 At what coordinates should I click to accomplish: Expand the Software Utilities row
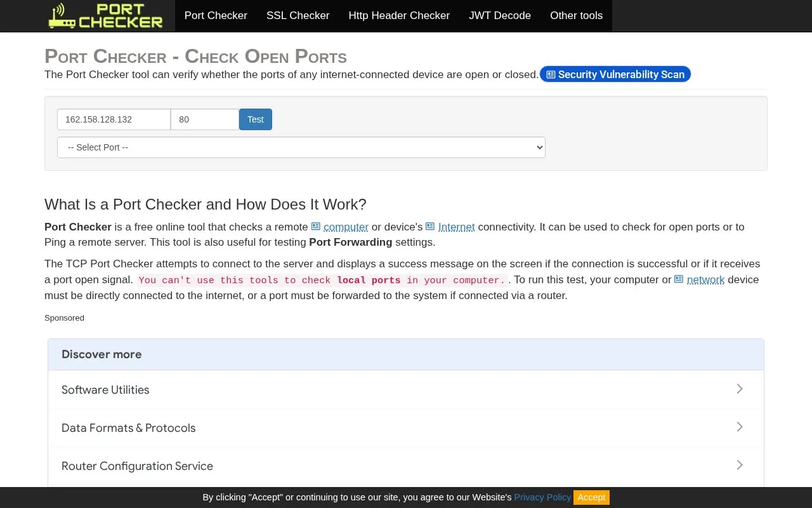[406, 389]
